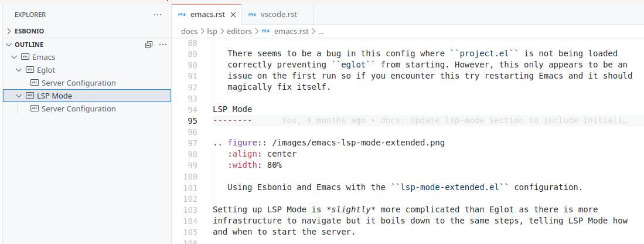Viewport: 644px width, 244px height.
Task: Switch to the vscode.rst tab
Action: (x=278, y=15)
